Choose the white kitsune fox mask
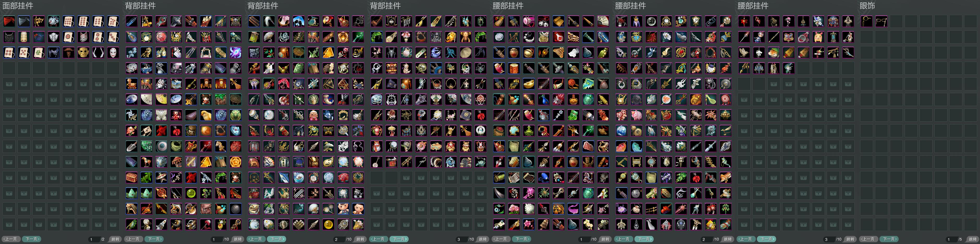Image resolution: width=980 pixels, height=244 pixels. click(83, 37)
